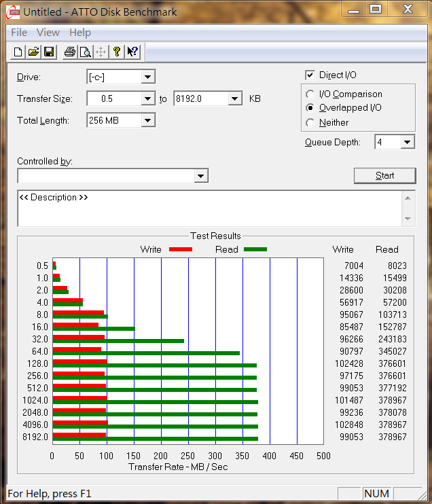Screen dimensions: 432x504
Task: Click the green Read legend swatch
Action: pyautogui.click(x=255, y=249)
